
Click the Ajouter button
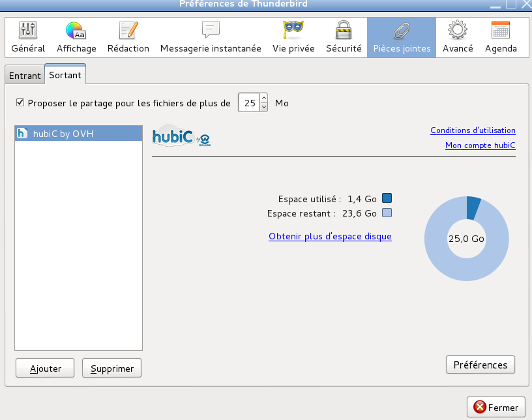pyautogui.click(x=45, y=368)
